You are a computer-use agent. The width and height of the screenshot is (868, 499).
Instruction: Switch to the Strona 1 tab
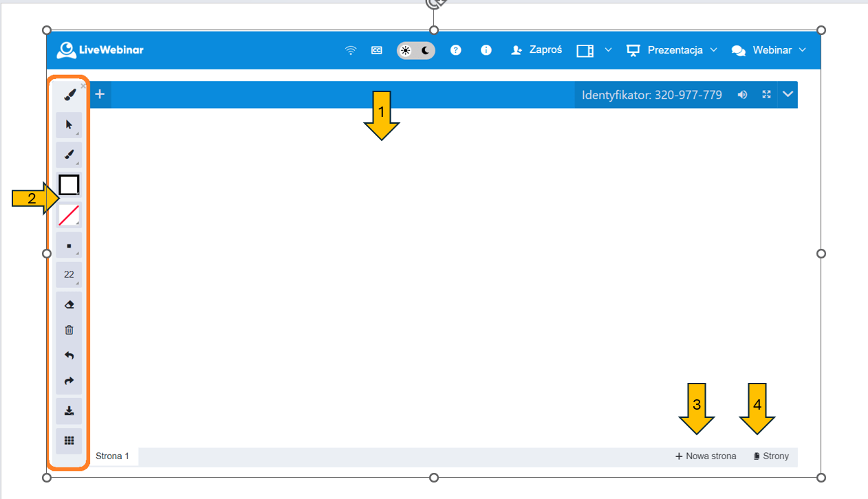pyautogui.click(x=113, y=456)
